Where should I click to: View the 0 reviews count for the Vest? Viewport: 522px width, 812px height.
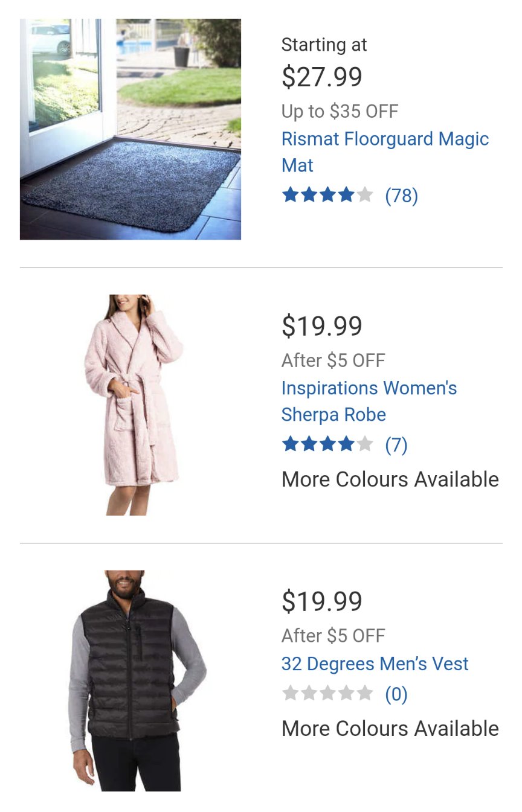[x=396, y=694]
